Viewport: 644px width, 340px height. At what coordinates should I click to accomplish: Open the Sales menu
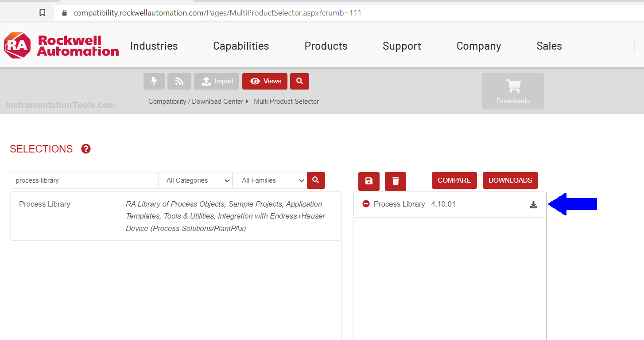[x=549, y=46]
